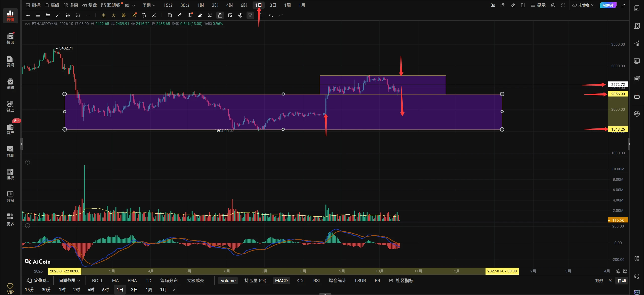Click the 自动 auto scale button
The width and height of the screenshot is (644, 295).
[x=622, y=280]
